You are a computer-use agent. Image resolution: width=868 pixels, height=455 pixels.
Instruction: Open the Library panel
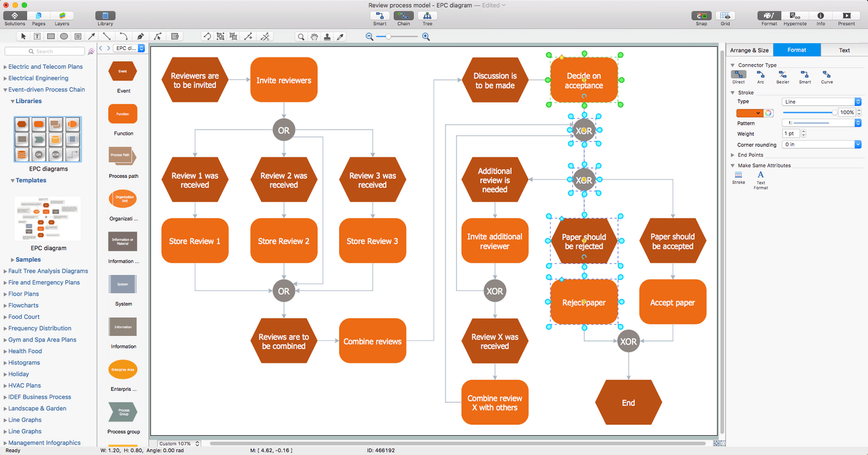tap(105, 19)
